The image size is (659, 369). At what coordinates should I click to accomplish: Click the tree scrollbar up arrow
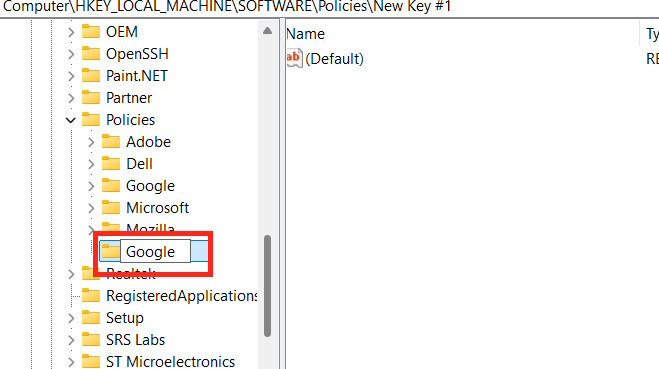tap(267, 31)
